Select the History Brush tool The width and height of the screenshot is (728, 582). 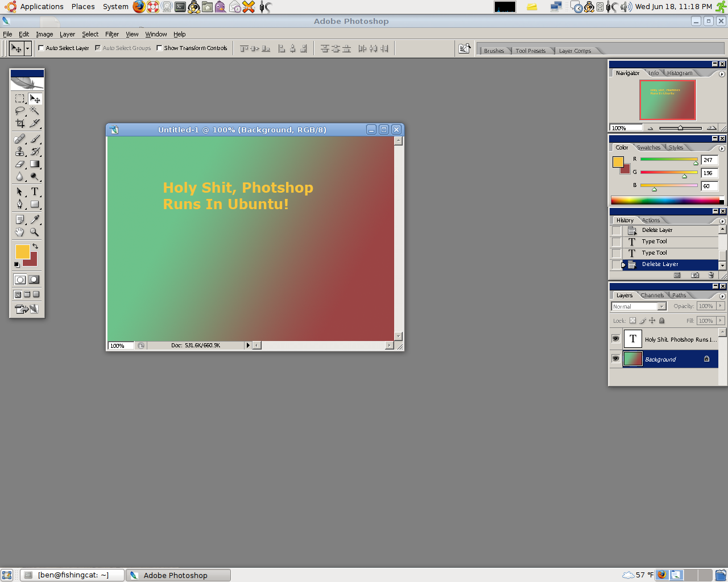pyautogui.click(x=35, y=151)
